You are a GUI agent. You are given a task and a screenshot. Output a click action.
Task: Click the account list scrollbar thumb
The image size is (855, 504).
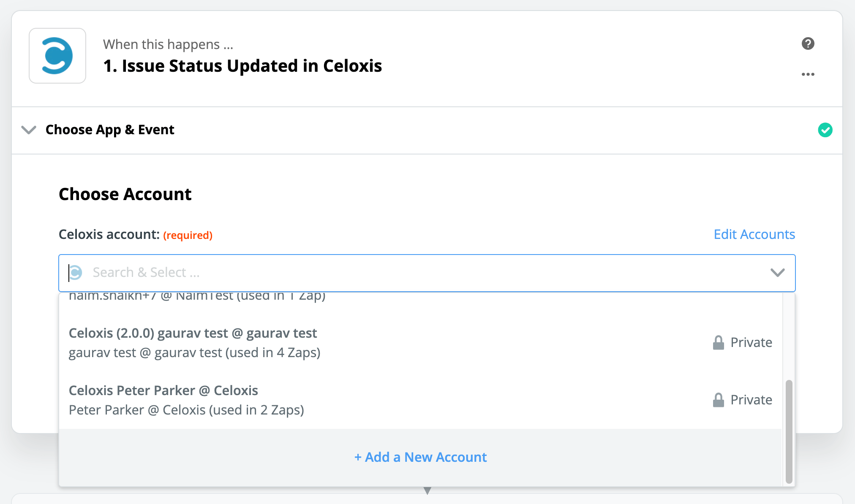coord(789,431)
